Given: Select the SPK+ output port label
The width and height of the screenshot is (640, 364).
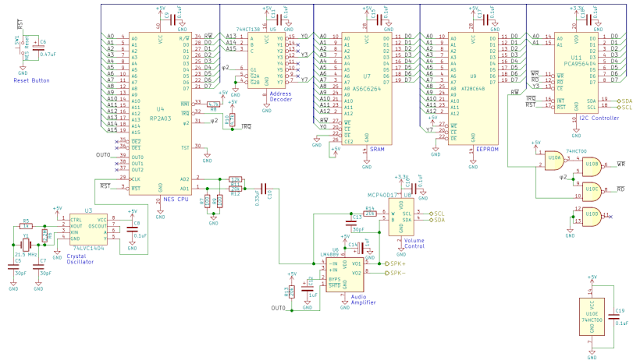Looking at the screenshot, I should (x=395, y=264).
